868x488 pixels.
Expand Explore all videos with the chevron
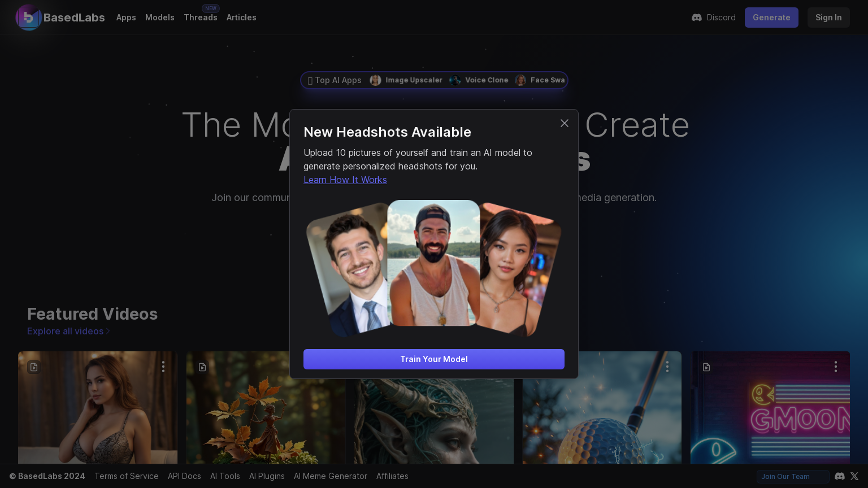coord(108,331)
